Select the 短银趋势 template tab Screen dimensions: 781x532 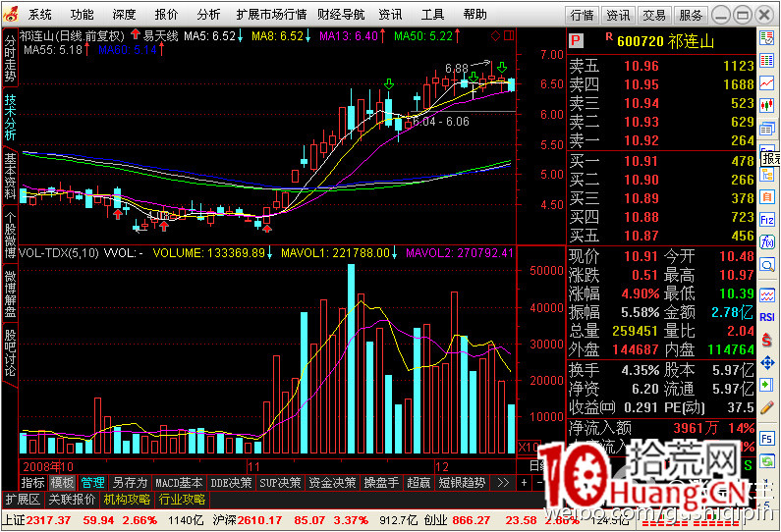coord(462,482)
